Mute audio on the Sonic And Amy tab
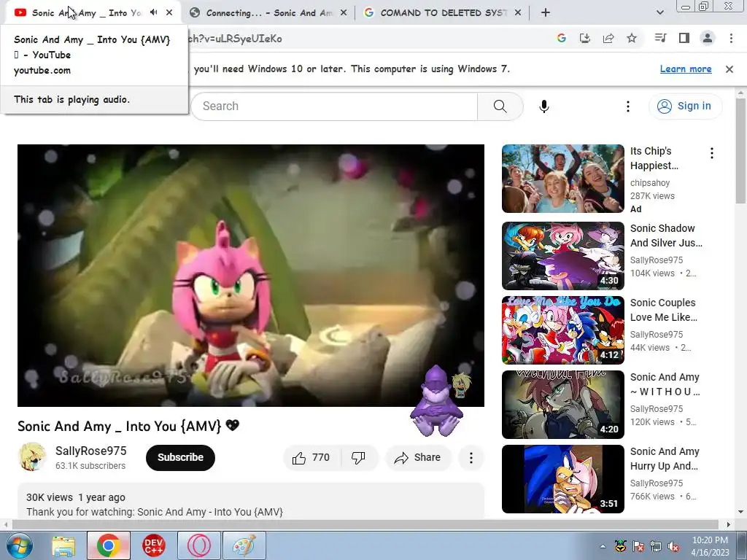 [154, 12]
